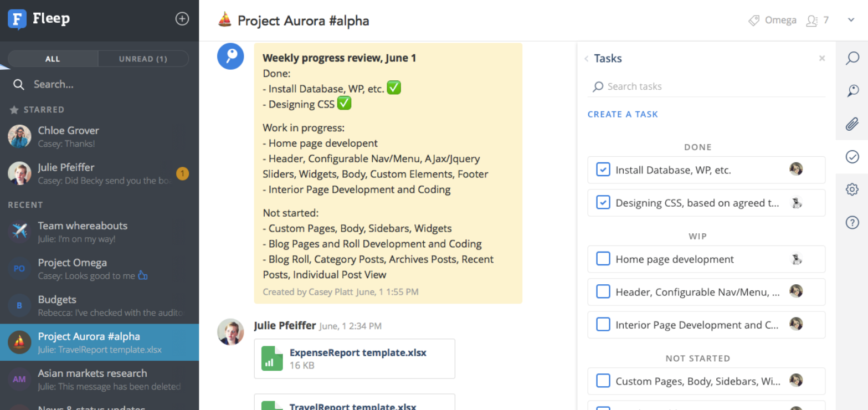The width and height of the screenshot is (868, 410).
Task: Open the Tasks checkmark panel icon
Action: click(852, 157)
